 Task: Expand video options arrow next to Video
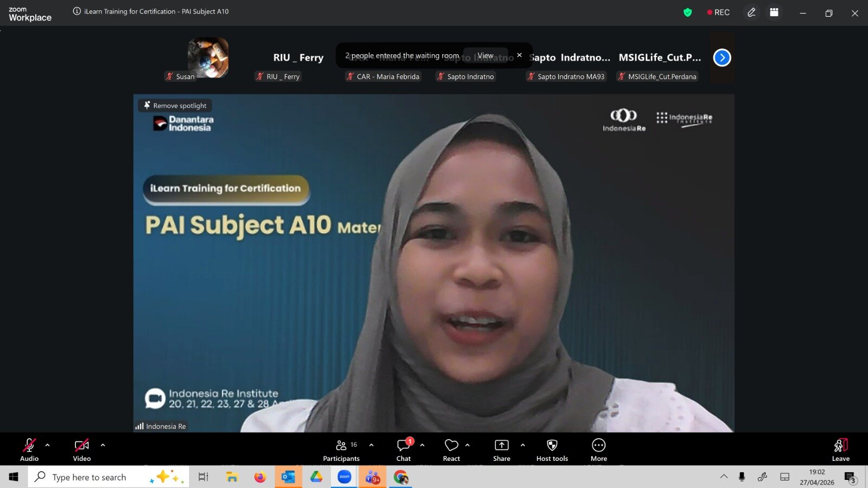(x=103, y=445)
